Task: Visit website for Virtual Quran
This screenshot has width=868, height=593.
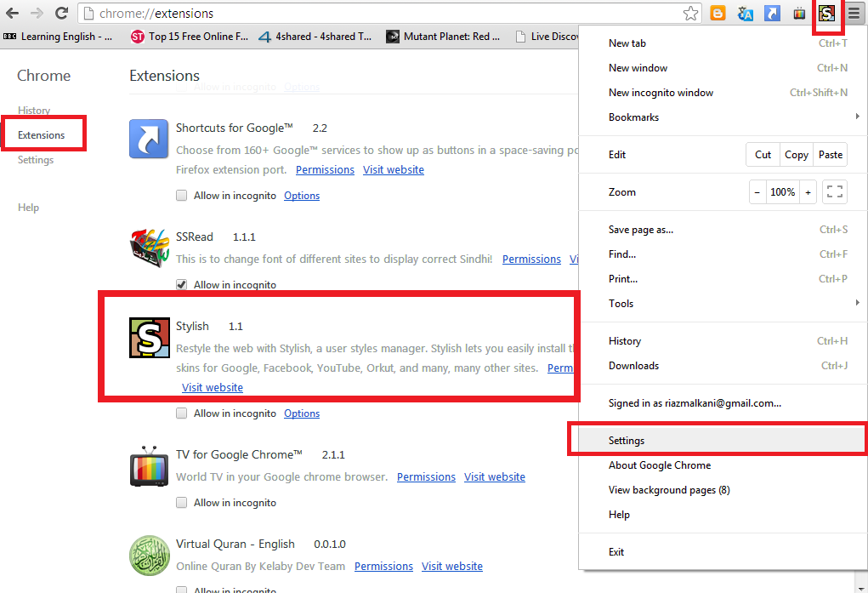Action: 452,567
